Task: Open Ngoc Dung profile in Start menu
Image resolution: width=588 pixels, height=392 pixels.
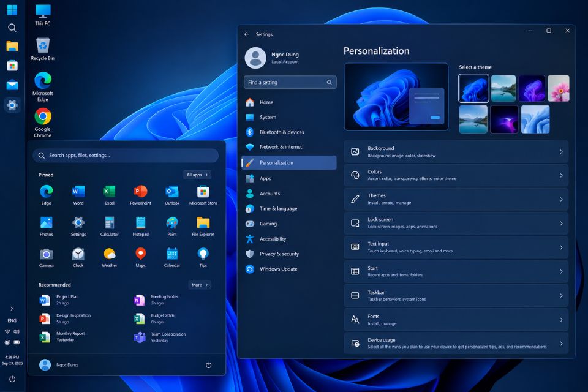Action: [x=59, y=365]
